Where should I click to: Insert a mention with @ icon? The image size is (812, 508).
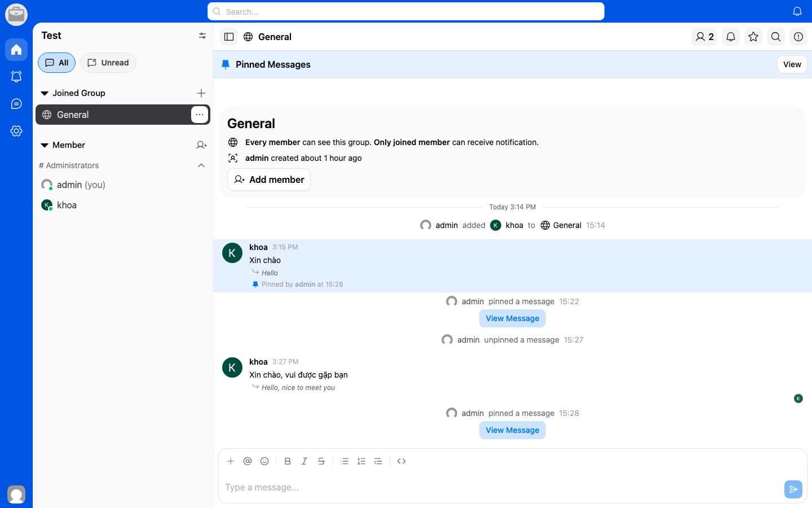click(248, 461)
